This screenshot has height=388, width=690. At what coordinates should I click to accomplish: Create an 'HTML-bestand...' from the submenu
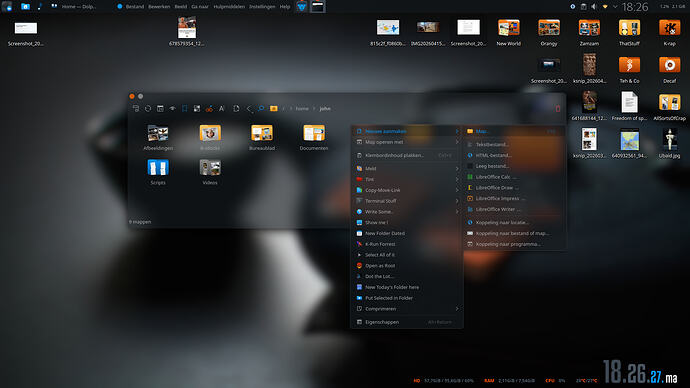(x=514, y=155)
